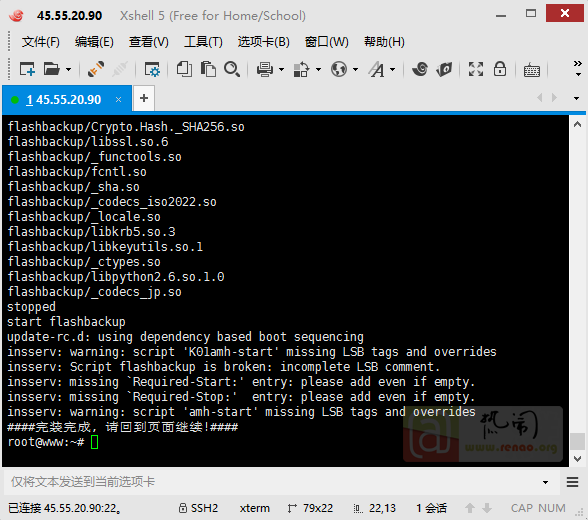This screenshot has width=588, height=520.
Task: Open the compose bar target dropdown
Action: [x=545, y=482]
